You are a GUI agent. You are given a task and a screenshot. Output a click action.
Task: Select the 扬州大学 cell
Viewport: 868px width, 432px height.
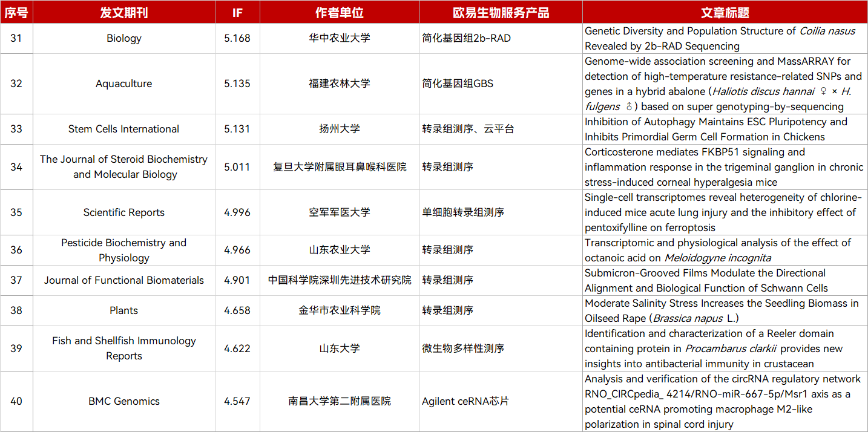click(340, 129)
